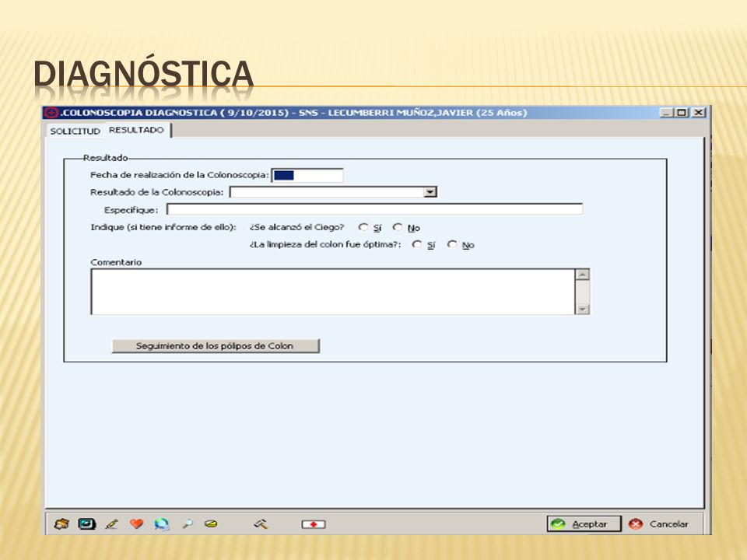Screen dimensions: 747x560
Task: Select the pencil edit icon
Action: tap(111, 524)
